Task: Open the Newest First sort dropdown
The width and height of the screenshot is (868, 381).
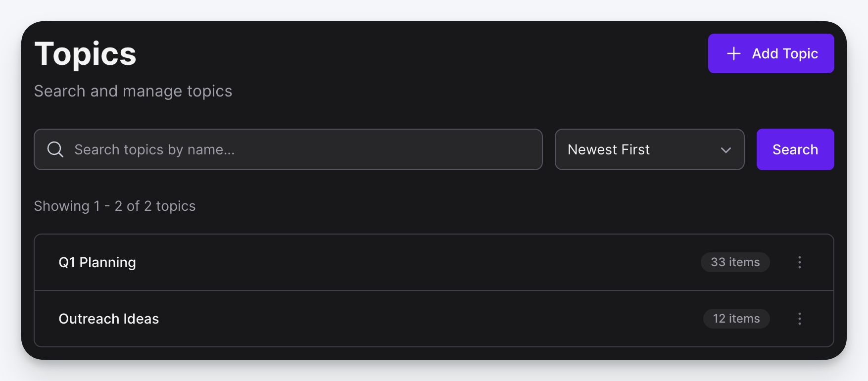Action: tap(649, 149)
